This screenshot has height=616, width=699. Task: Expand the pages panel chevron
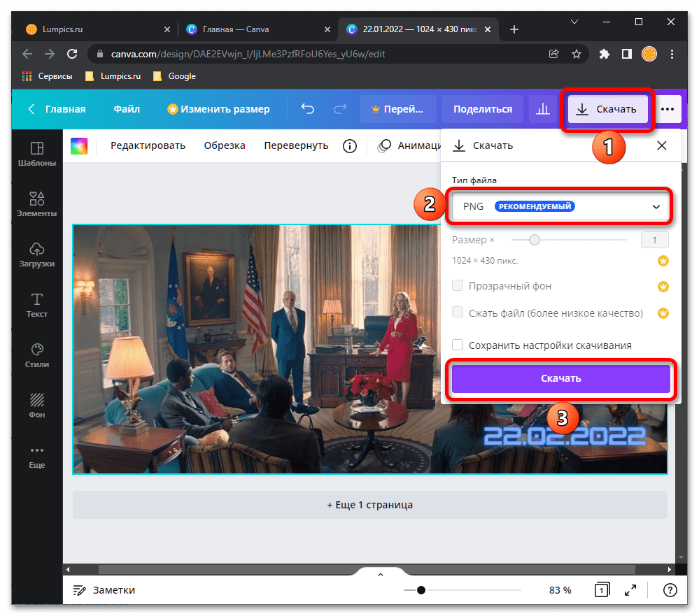380,575
